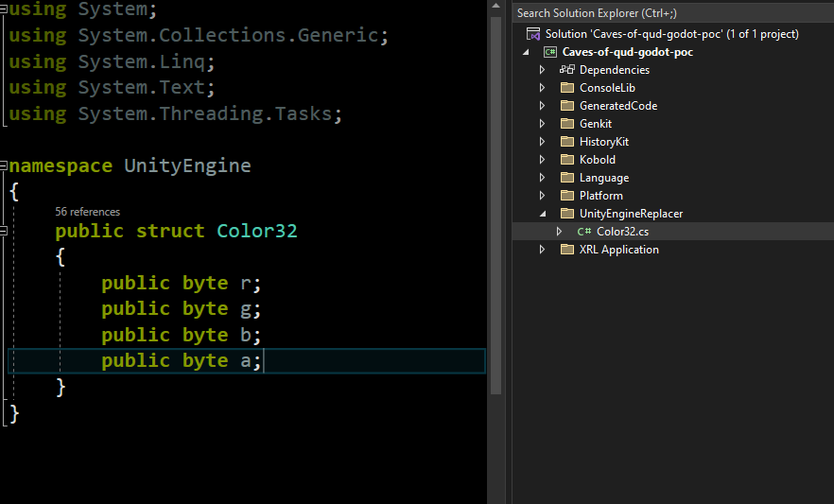The width and height of the screenshot is (834, 504).
Task: Click the C# file icon of Color32.cs
Action: [584, 232]
